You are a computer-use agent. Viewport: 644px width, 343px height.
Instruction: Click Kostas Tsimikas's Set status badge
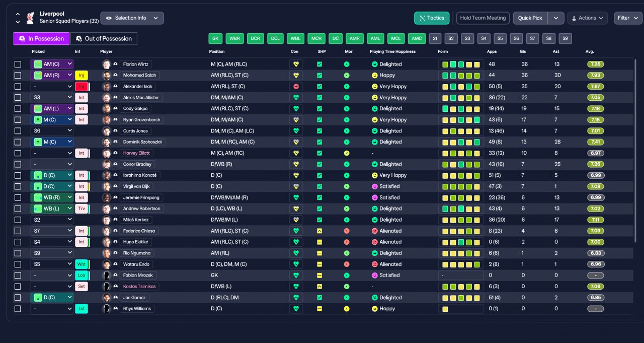(82, 287)
